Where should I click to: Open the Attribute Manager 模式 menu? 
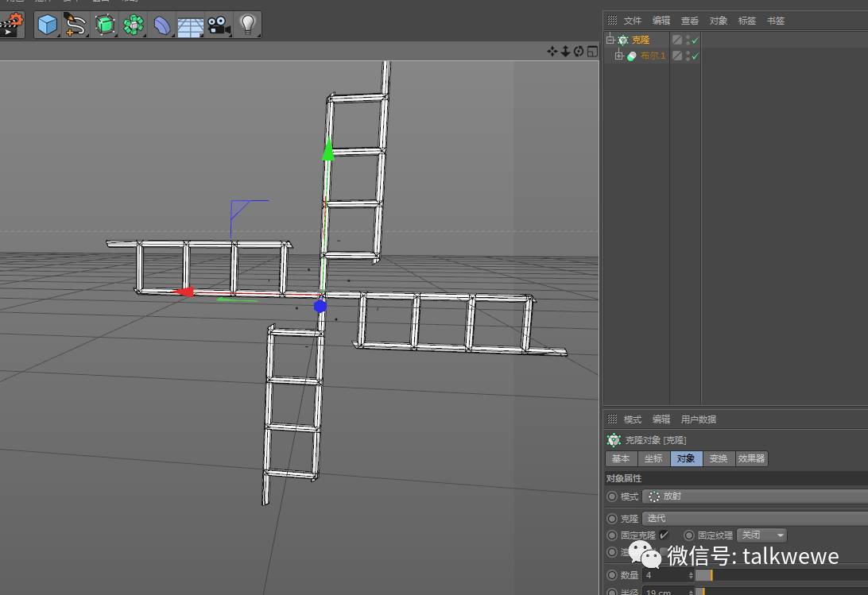632,419
